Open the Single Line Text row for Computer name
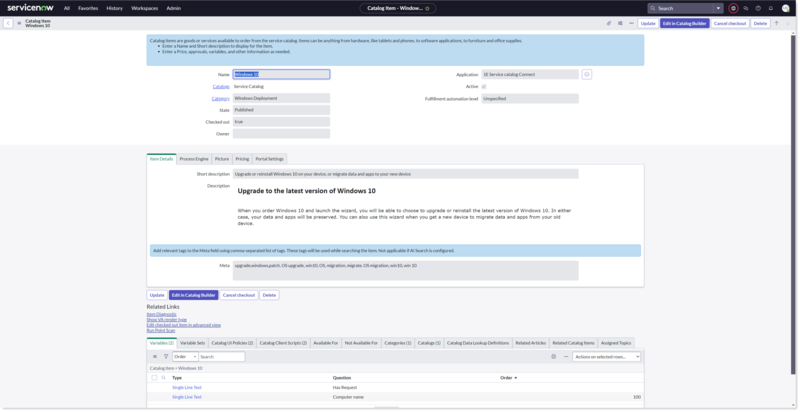This screenshot has height=412, width=800. point(187,397)
